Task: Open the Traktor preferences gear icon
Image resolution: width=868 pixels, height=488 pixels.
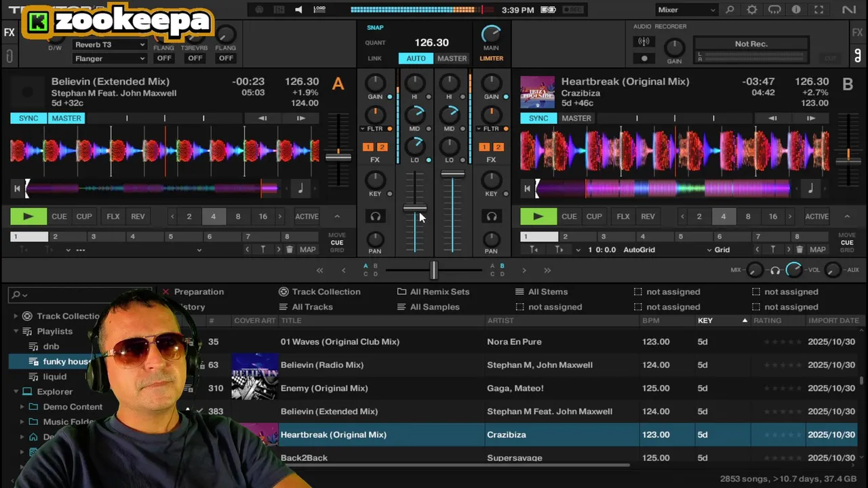Action: pos(752,10)
